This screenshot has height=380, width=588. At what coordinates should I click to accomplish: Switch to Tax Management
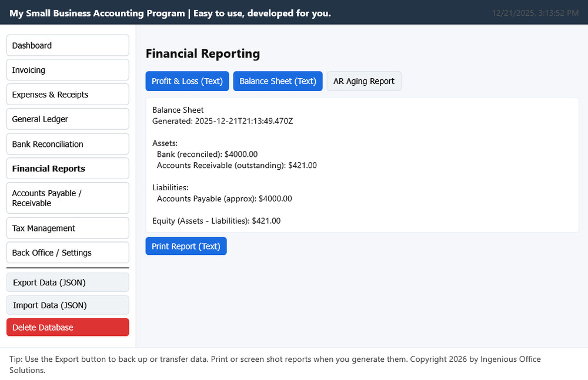[x=67, y=228]
